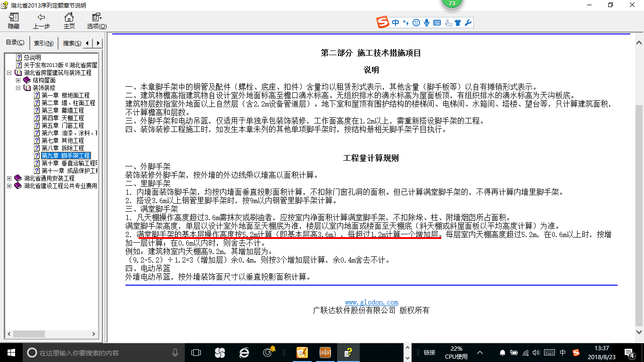This screenshot has height=362, width=644.
Task: Click the Wi-Fi network tray icon
Action: 526,353
